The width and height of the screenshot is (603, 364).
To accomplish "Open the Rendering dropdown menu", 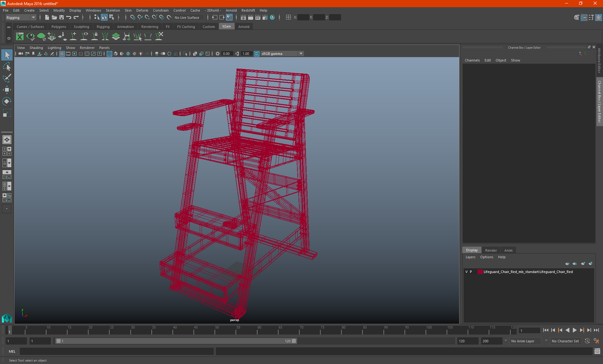I will coord(149,27).
